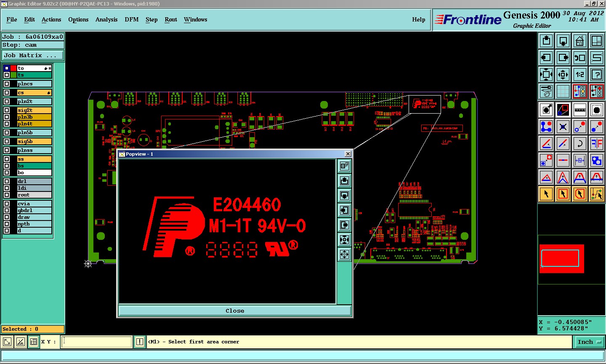Click the X Y coordinate input field
The width and height of the screenshot is (606, 364).
click(97, 342)
